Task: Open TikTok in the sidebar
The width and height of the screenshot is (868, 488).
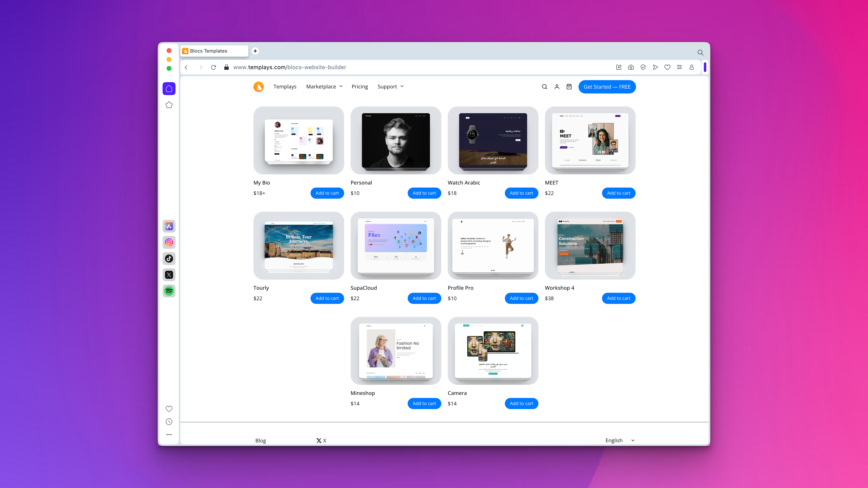Action: point(169,259)
